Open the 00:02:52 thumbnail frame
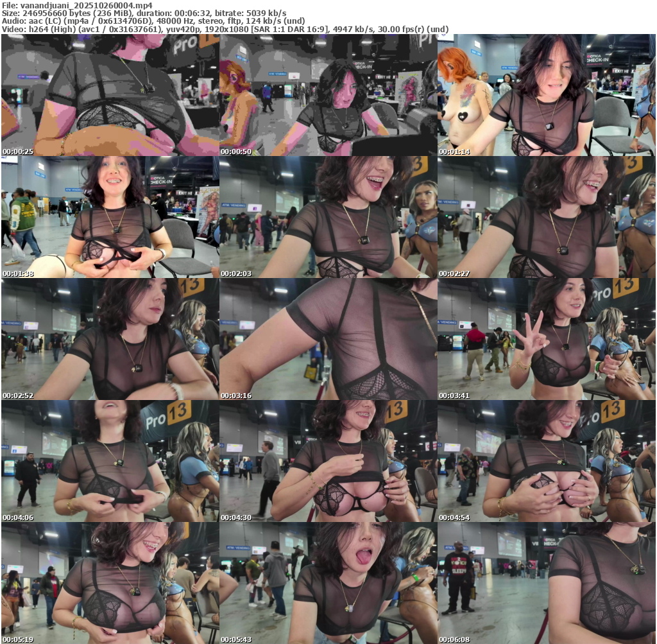The width and height of the screenshot is (657, 644). [110, 339]
